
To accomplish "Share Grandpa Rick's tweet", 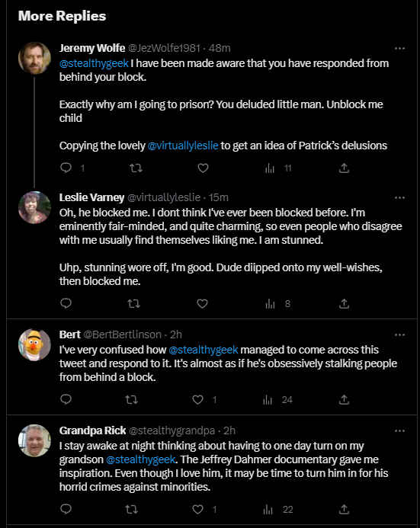I will tap(344, 509).
